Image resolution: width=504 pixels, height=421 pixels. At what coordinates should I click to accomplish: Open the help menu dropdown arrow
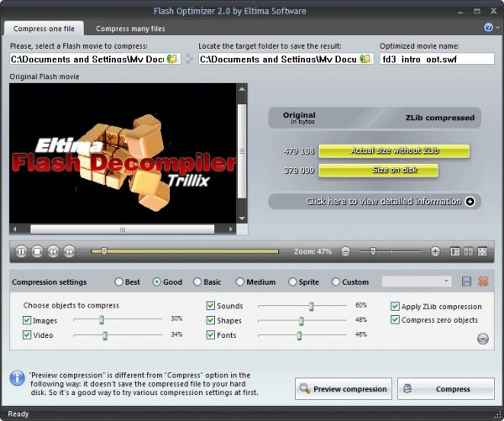(497, 28)
